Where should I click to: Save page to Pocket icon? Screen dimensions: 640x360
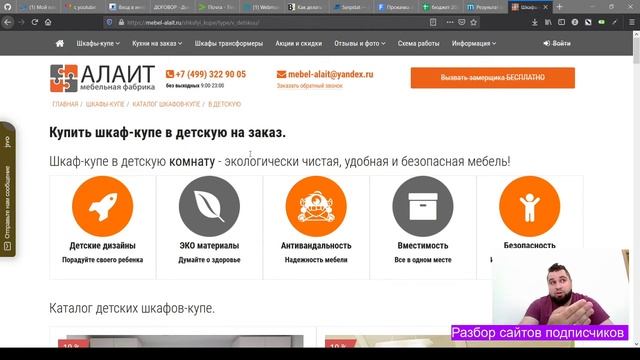tap(462, 22)
